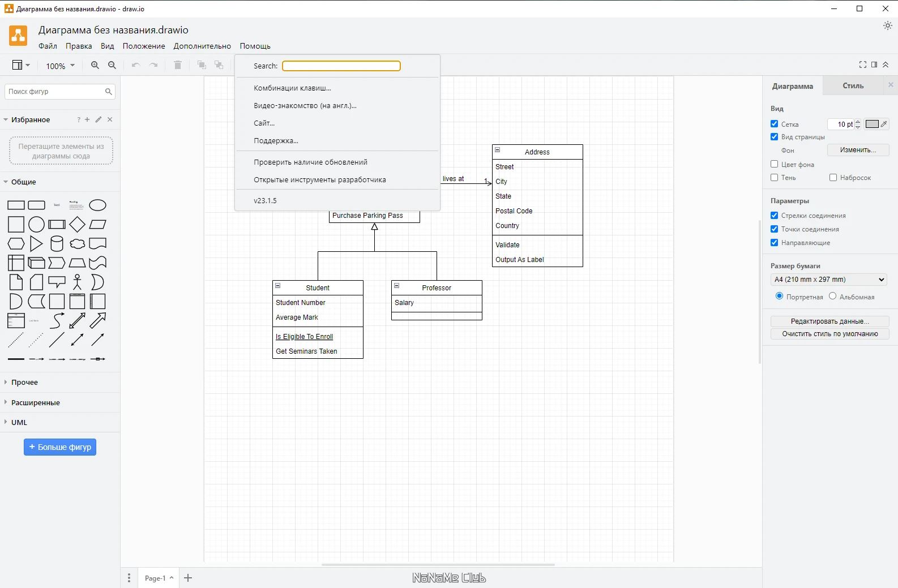
Task: Click the Undo arrow in the toolbar
Action: tap(136, 66)
